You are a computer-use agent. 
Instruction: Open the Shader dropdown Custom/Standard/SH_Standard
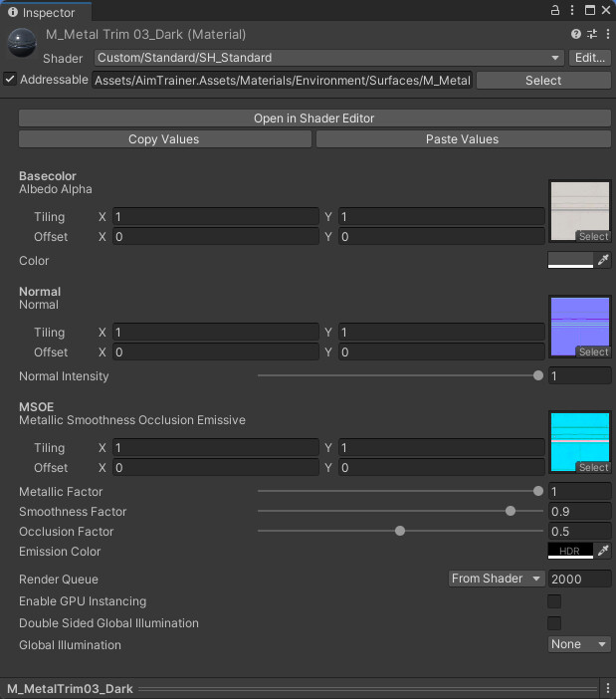coord(328,58)
